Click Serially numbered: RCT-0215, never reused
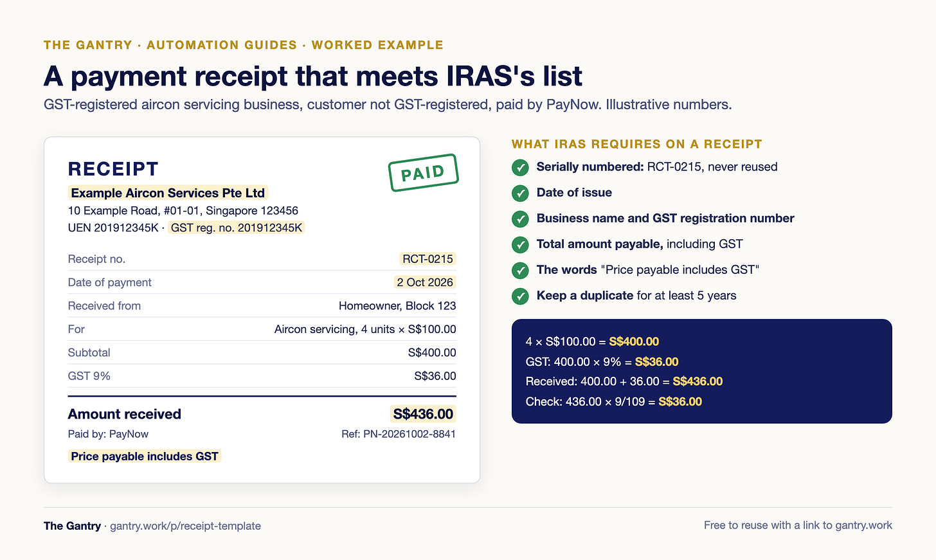Viewport: 936px width, 560px height. point(657,167)
